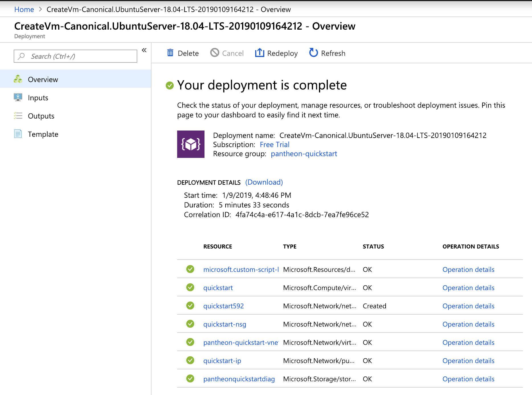The image size is (532, 395).
Task: Open the Outputs menu item
Action: point(41,116)
